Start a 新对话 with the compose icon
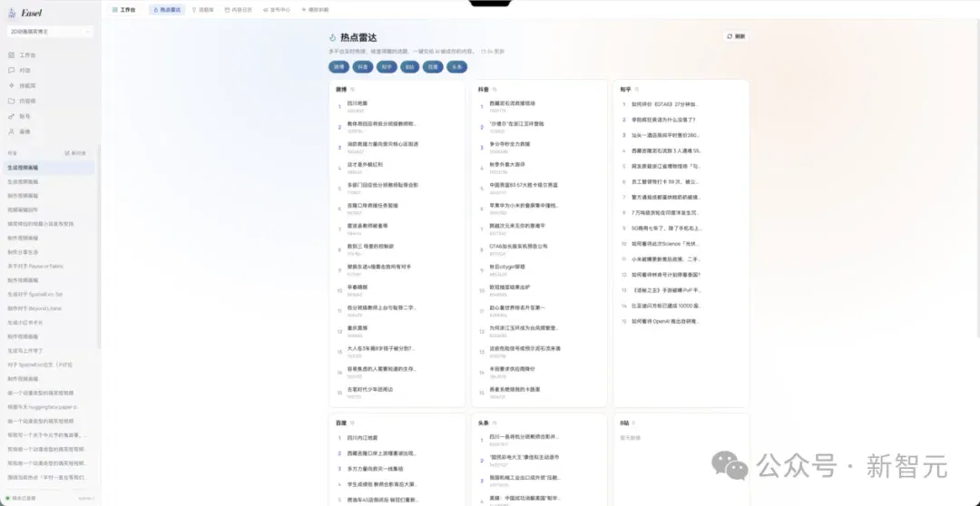 [75, 152]
